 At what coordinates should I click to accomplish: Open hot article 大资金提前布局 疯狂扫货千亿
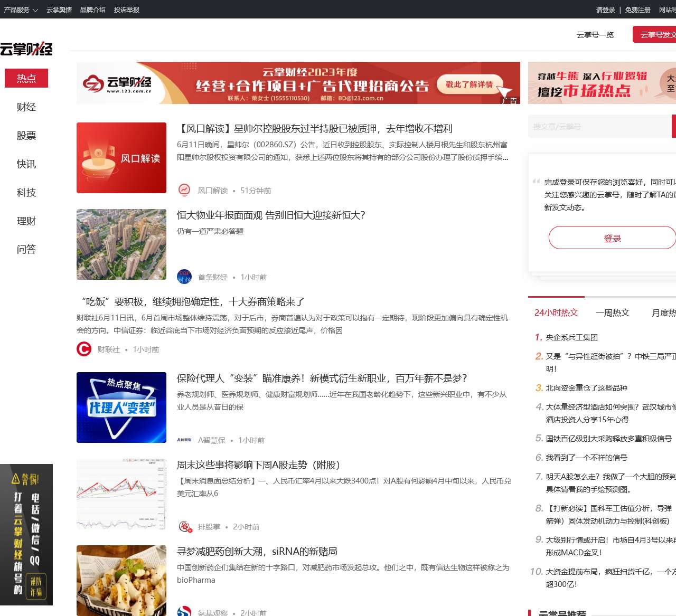(x=611, y=577)
